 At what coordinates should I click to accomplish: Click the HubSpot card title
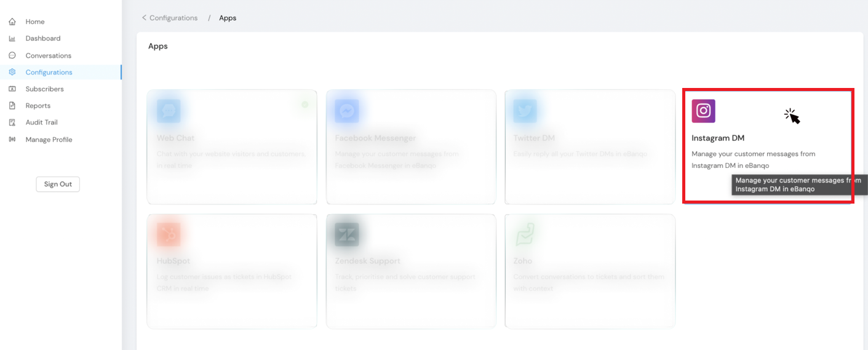click(x=173, y=261)
